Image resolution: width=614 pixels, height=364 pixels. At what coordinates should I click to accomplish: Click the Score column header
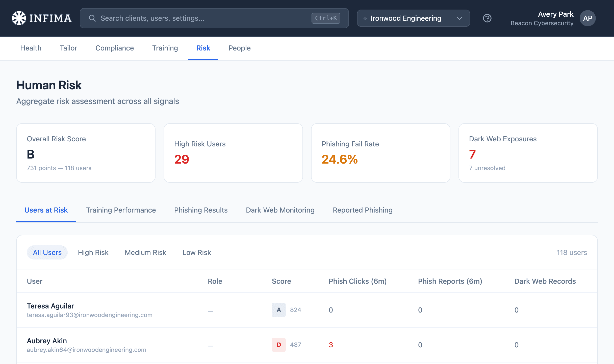(282, 281)
